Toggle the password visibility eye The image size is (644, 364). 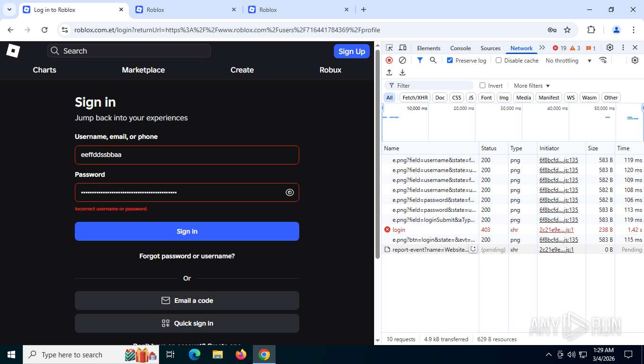point(290,192)
